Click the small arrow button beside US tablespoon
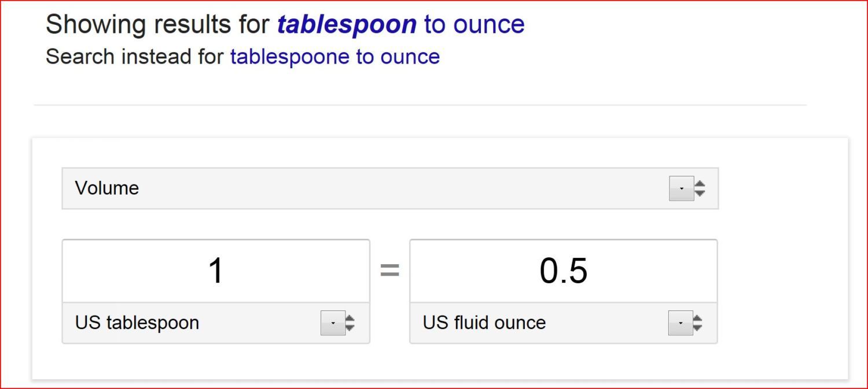Viewport: 868px width, 389px height. [333, 323]
